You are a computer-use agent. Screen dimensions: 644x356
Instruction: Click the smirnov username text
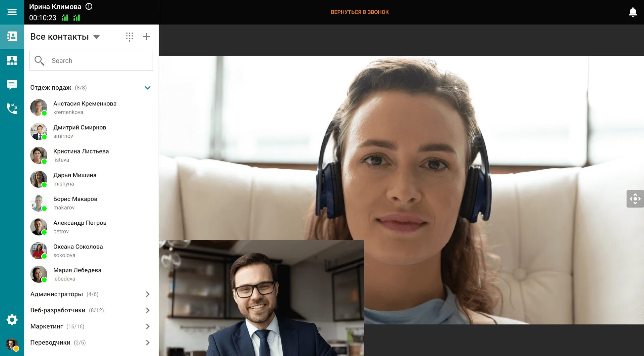pos(63,136)
